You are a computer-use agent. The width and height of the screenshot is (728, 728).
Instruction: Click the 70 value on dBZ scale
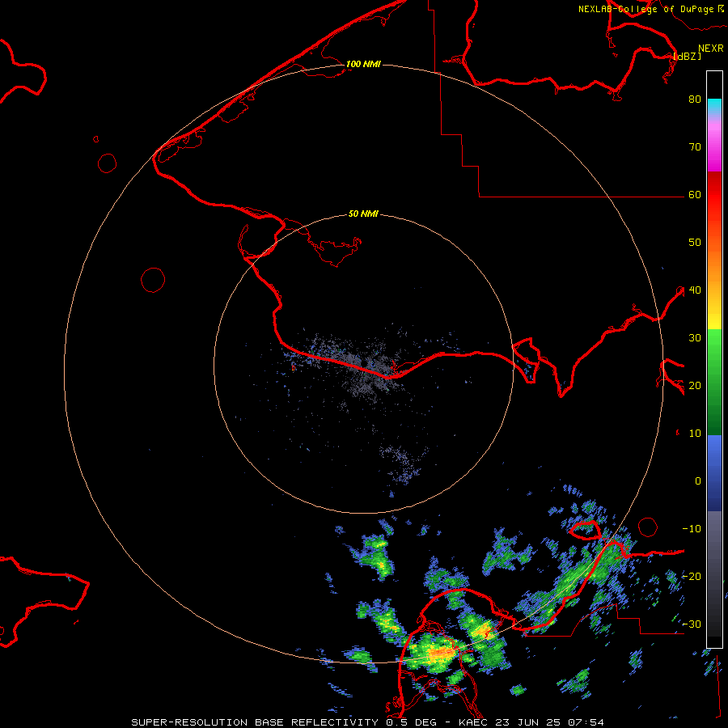(695, 147)
